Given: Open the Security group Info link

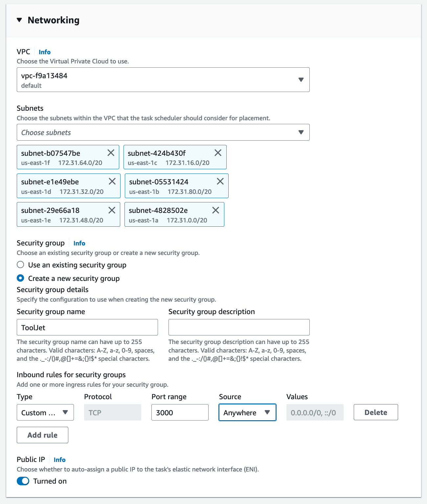Looking at the screenshot, I should tap(79, 243).
